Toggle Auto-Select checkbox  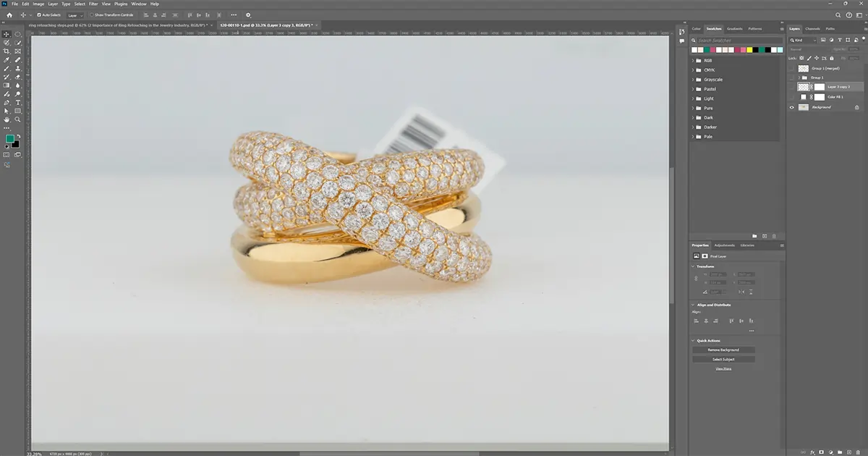[39, 14]
